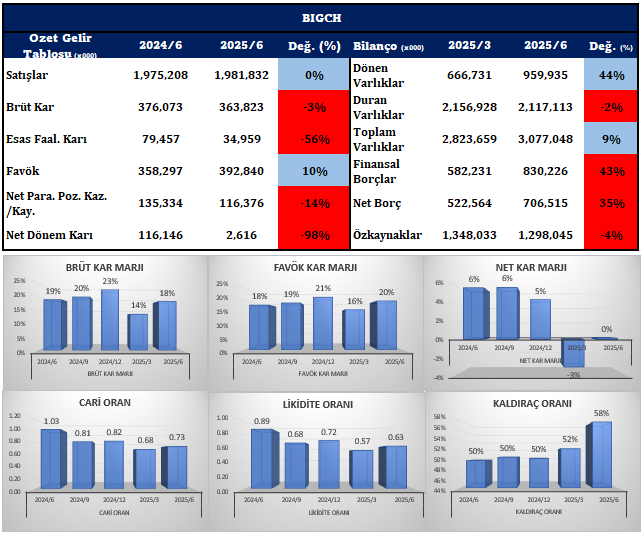Select the Favök row label
The height and width of the screenshot is (533, 642).
coord(23,171)
